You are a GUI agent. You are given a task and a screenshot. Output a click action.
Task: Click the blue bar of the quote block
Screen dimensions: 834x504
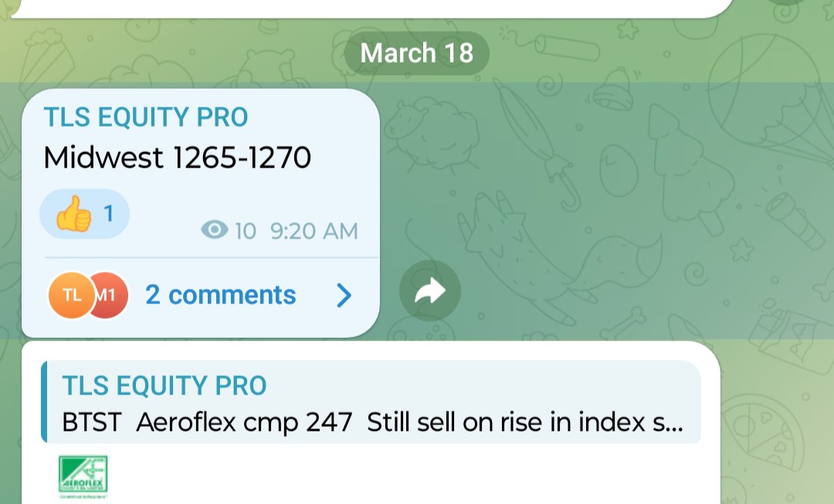pyautogui.click(x=45, y=401)
